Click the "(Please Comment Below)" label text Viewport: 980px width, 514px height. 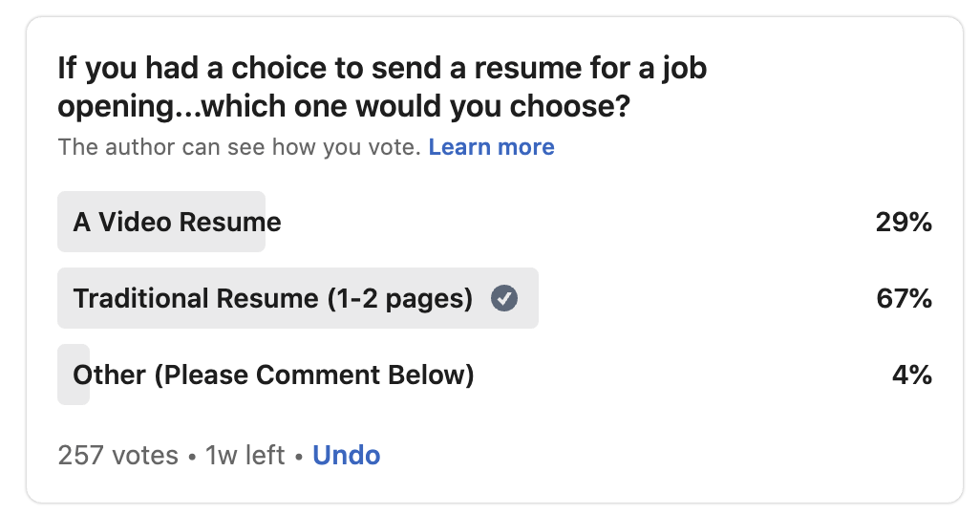click(314, 375)
